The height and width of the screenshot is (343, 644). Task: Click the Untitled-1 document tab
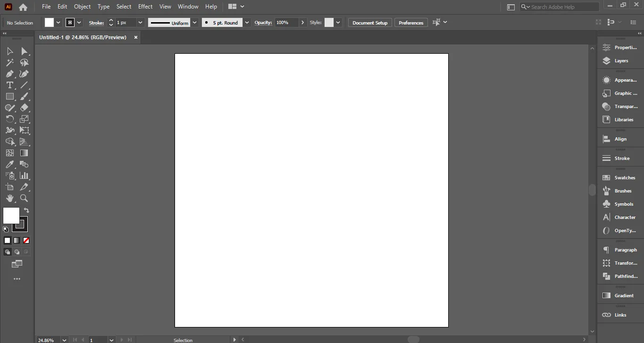(83, 37)
